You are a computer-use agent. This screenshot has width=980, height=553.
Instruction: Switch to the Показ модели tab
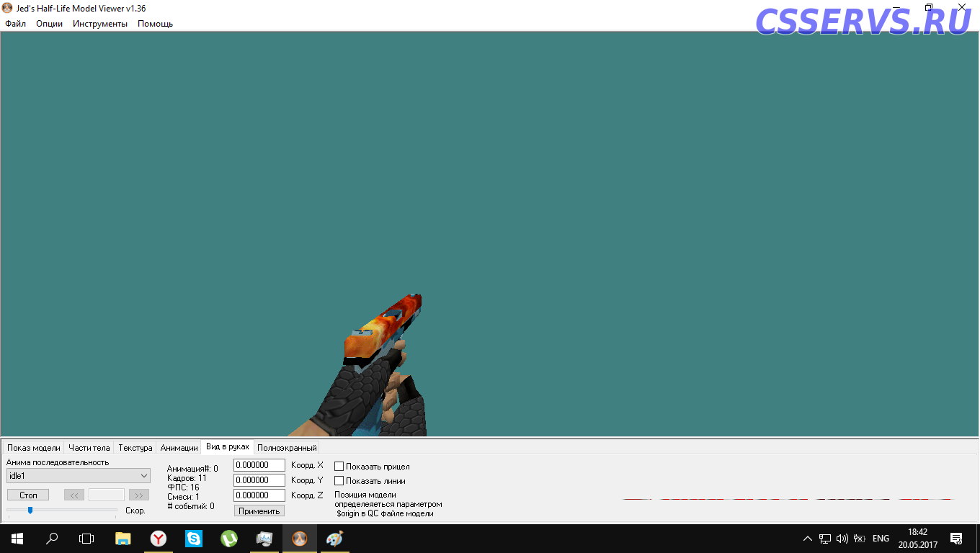click(x=34, y=448)
